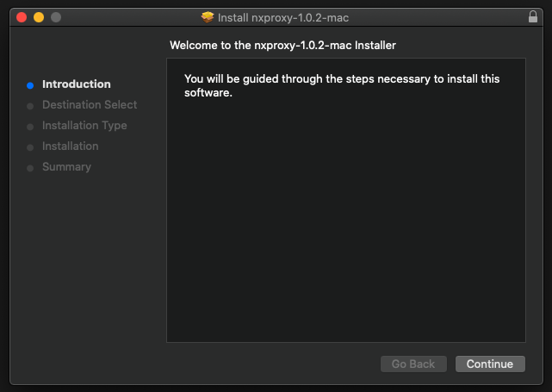Click Continue to proceed with the install
552x392 pixels.
pyautogui.click(x=490, y=364)
